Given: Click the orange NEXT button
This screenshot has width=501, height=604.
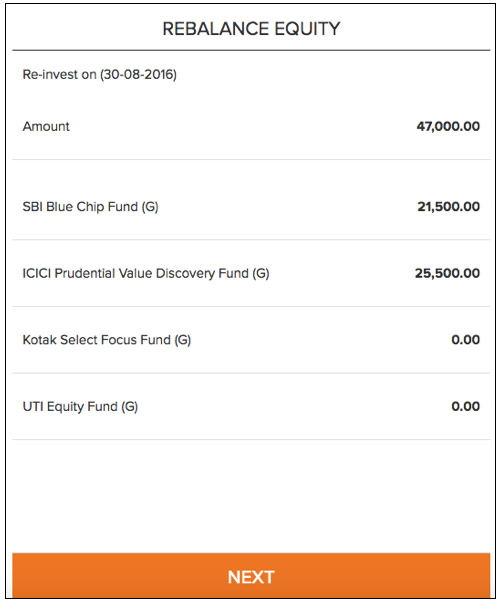Looking at the screenshot, I should [251, 575].
